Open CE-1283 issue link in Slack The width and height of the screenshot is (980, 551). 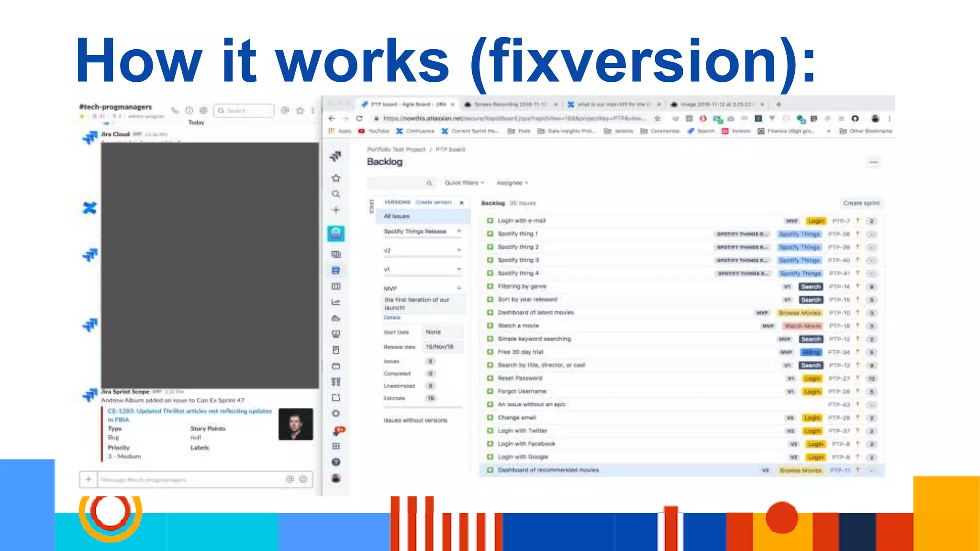189,415
